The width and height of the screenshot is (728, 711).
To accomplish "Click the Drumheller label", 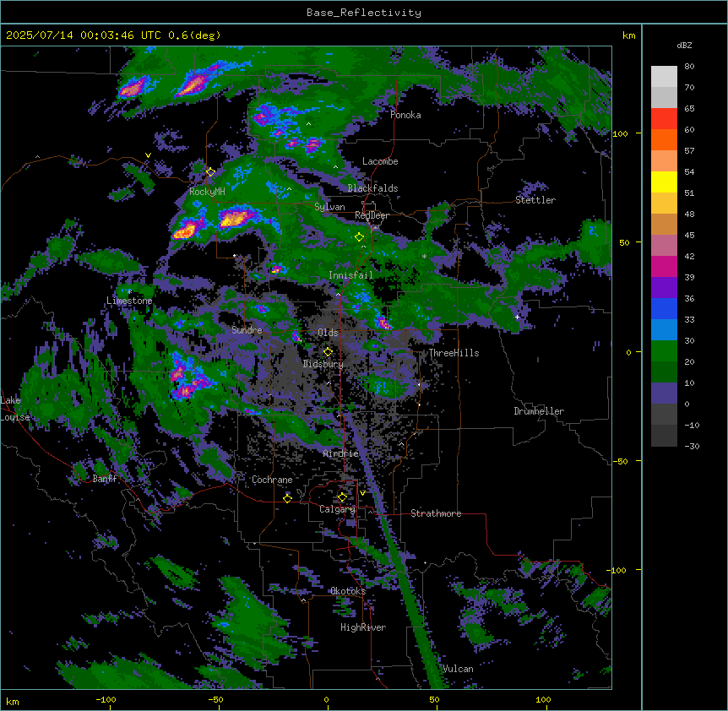I will point(539,411).
